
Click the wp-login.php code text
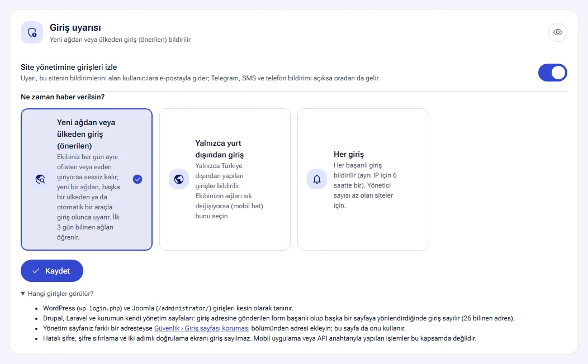(100, 309)
